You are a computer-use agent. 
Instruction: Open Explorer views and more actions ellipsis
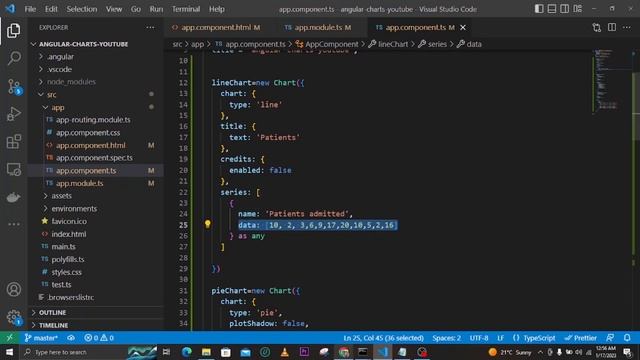pos(150,27)
